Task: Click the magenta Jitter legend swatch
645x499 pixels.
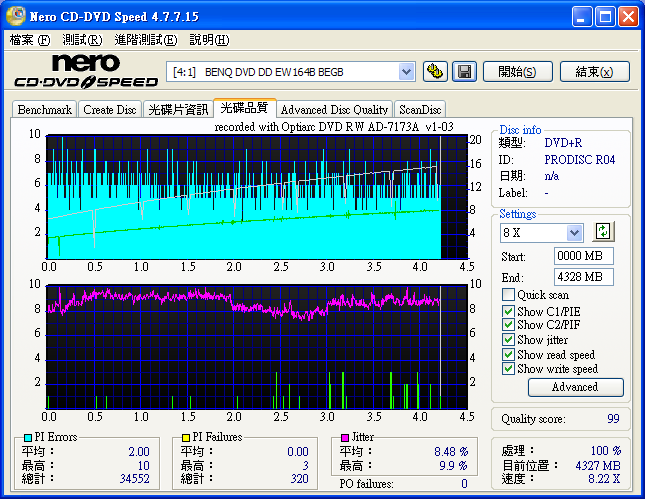Action: [345, 438]
